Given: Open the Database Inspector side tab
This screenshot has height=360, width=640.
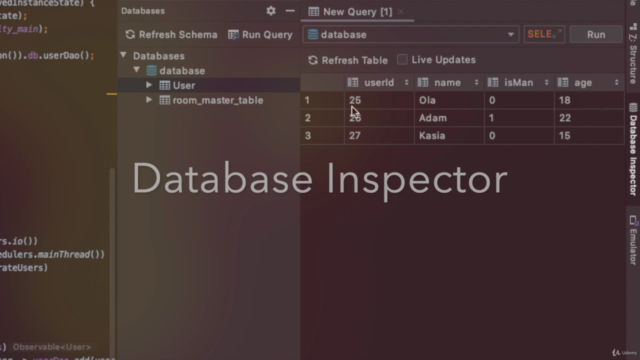Looking at the screenshot, I should (633, 149).
